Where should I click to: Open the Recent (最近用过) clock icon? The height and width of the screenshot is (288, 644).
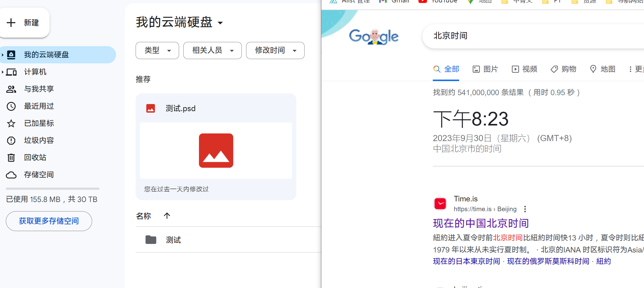click(x=11, y=106)
